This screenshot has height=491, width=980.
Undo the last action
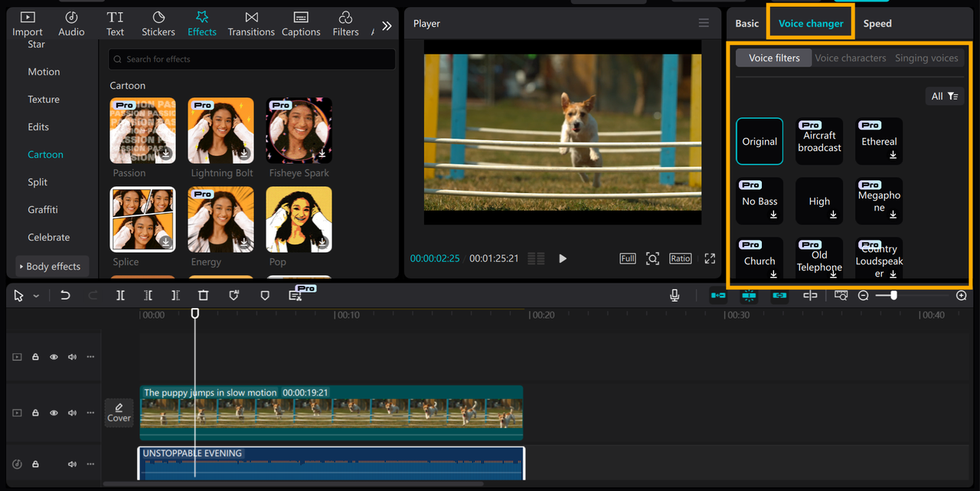65,295
